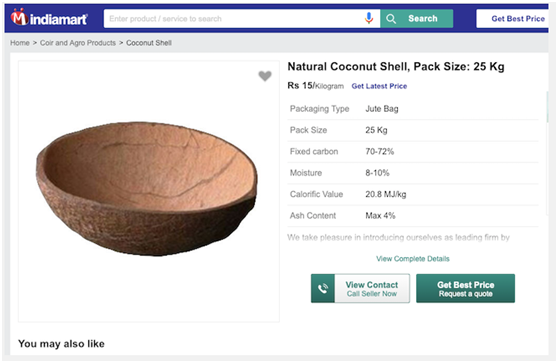558x363 pixels.
Task: Click the IndiaMART logo
Action: point(49,18)
